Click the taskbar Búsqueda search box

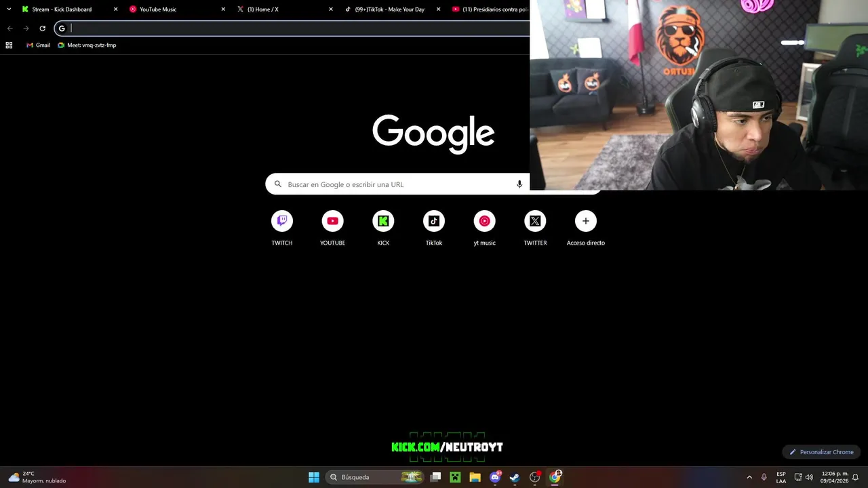point(374,477)
